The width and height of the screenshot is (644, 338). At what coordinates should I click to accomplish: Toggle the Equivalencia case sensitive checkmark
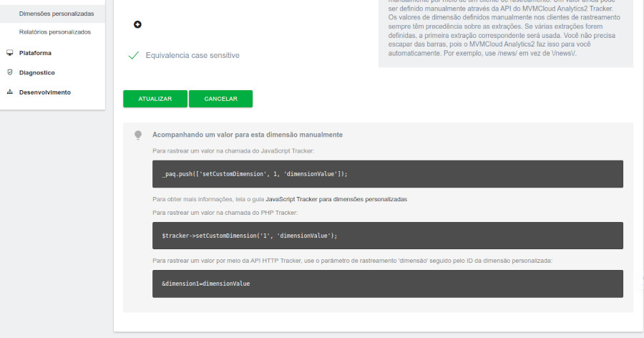[133, 55]
